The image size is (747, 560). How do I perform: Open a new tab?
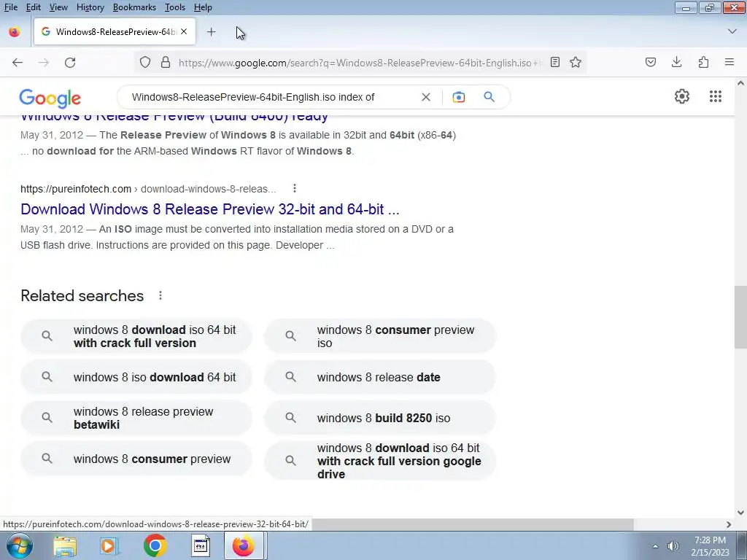(211, 32)
